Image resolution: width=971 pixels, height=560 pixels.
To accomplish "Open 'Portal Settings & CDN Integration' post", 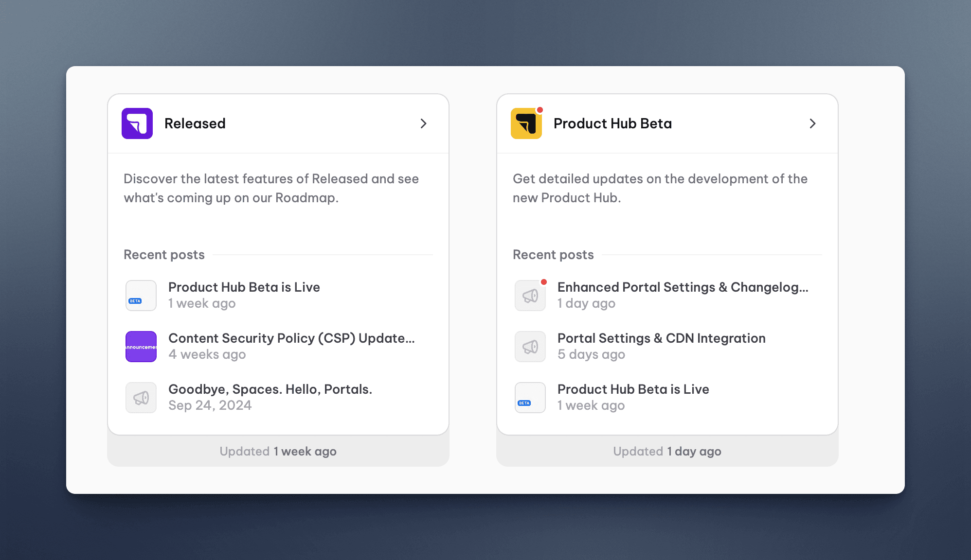I will (662, 338).
